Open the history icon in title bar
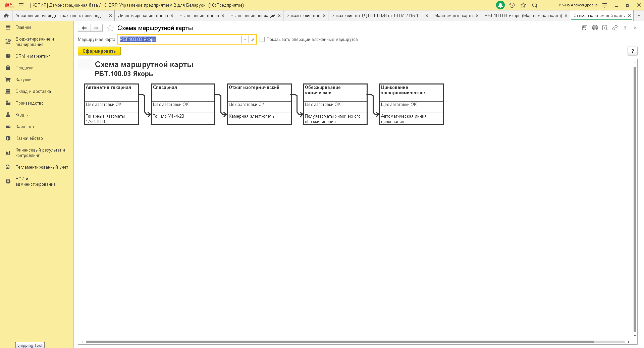The width and height of the screenshot is (644, 348). [512, 5]
